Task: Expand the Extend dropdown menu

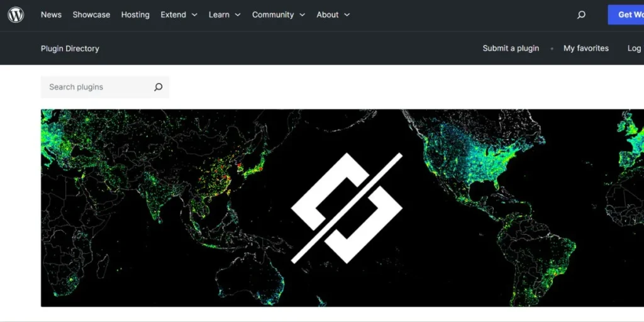Action: 179,15
